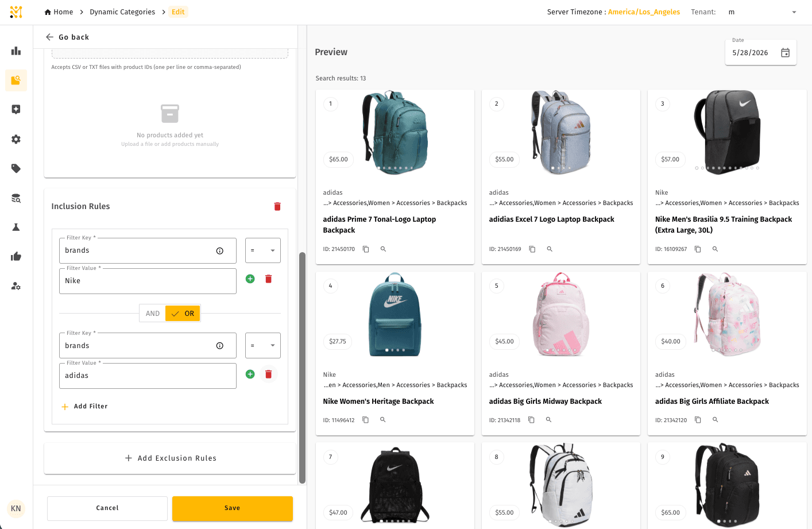Screen dimensions: 812x529
Task: Open operator dropdown for the adidas filter
Action: click(263, 346)
